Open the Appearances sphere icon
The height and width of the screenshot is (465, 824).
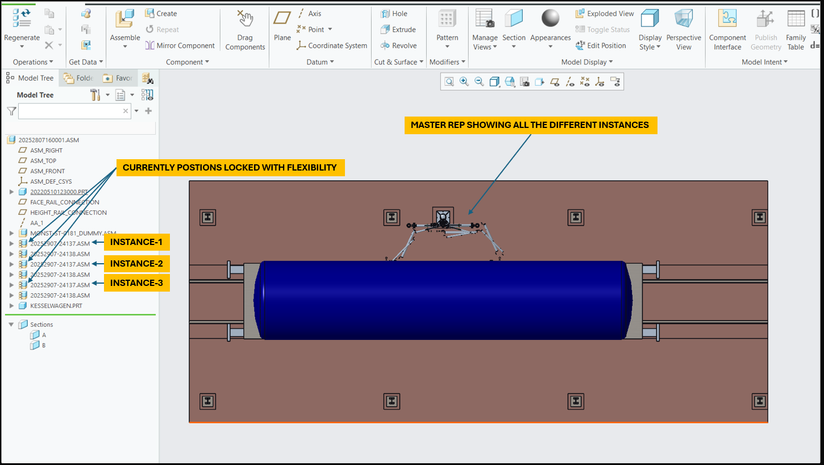pyautogui.click(x=550, y=19)
